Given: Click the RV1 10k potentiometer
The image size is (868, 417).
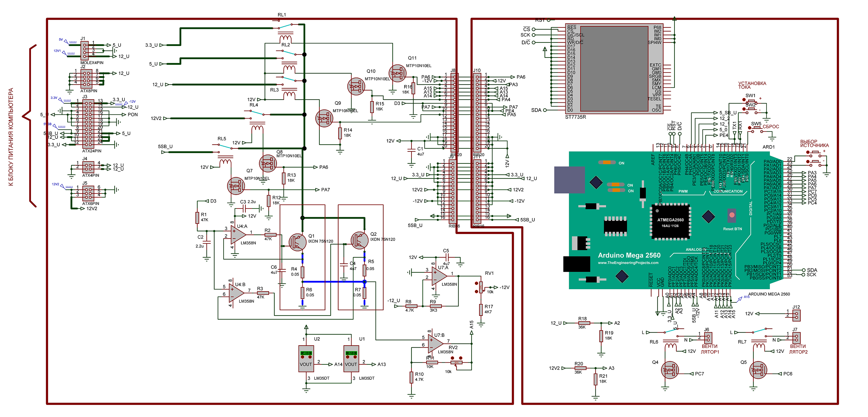Looking at the screenshot, I should 481,287.
